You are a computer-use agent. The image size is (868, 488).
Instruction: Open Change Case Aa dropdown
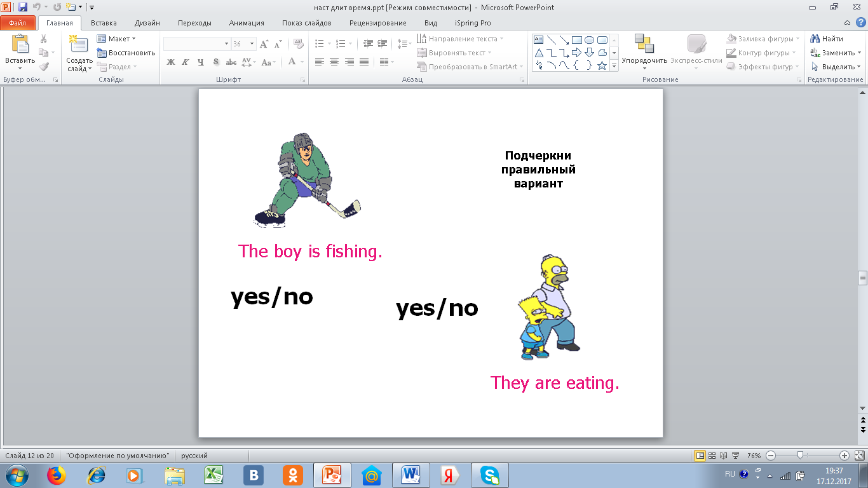tap(269, 62)
